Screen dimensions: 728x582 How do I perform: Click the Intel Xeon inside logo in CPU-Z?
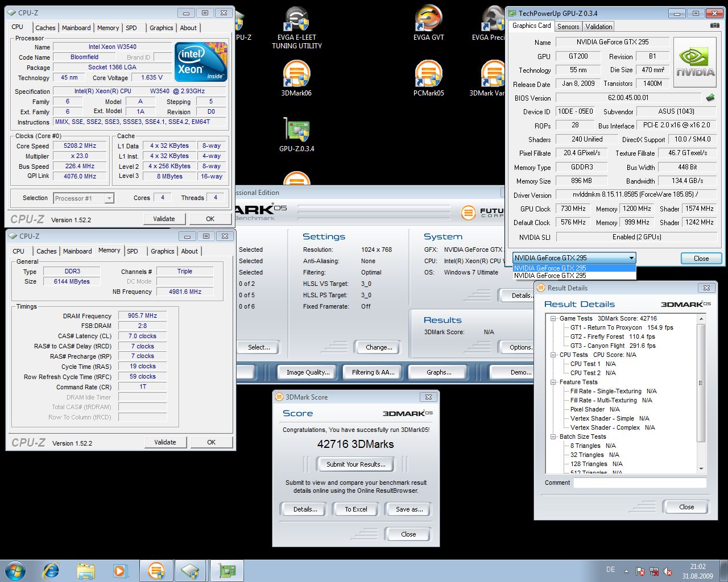coord(201,61)
